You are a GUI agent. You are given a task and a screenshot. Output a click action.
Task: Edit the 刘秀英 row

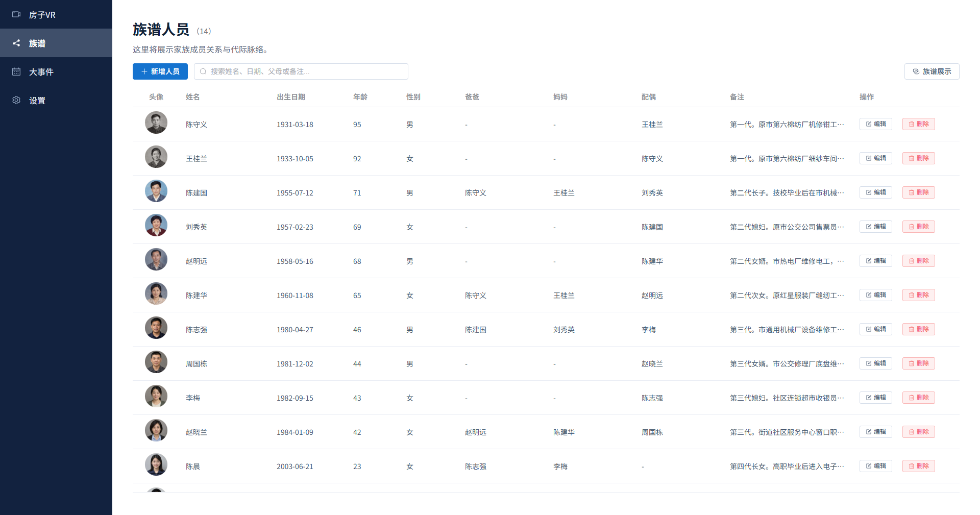coord(876,227)
